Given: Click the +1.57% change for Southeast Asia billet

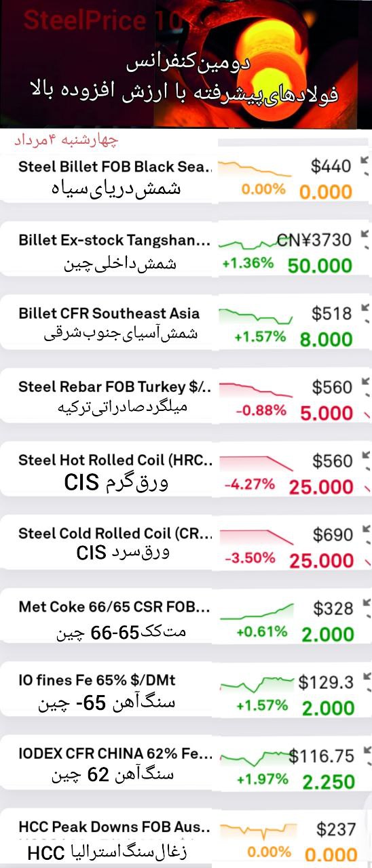Looking at the screenshot, I should coord(260,337).
